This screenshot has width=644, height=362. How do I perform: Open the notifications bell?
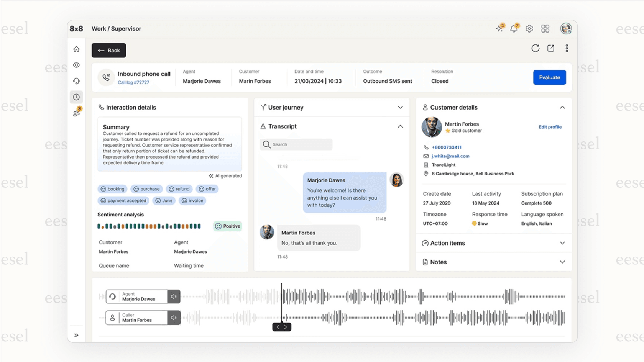click(514, 28)
